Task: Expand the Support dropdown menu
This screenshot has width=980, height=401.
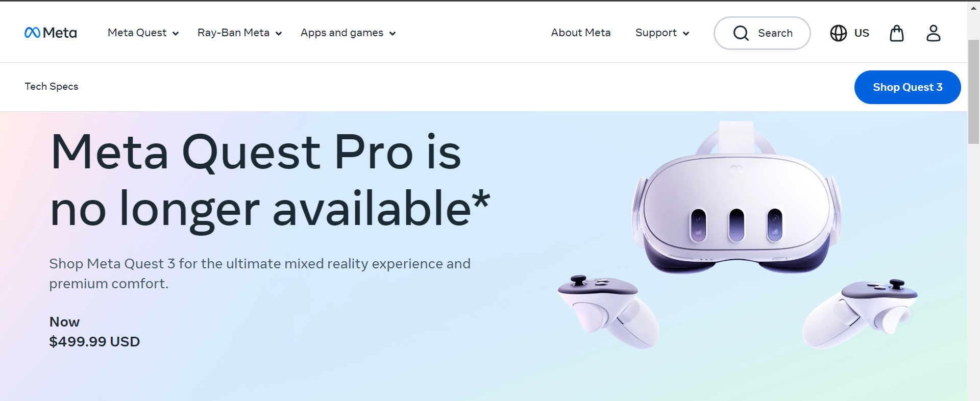Action: [662, 33]
